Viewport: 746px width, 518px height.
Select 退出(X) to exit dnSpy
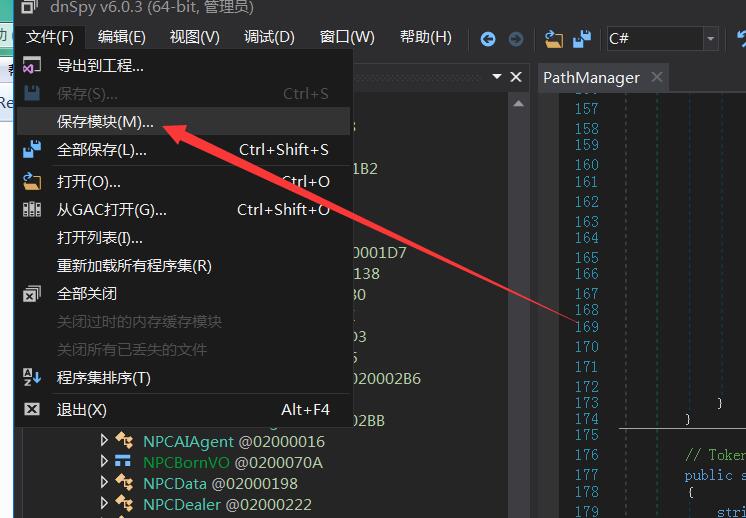tap(81, 410)
